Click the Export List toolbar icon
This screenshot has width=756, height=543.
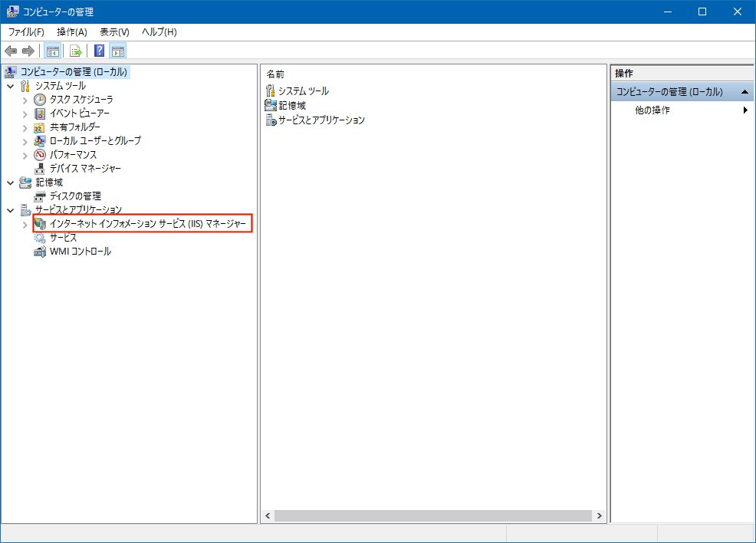point(76,51)
